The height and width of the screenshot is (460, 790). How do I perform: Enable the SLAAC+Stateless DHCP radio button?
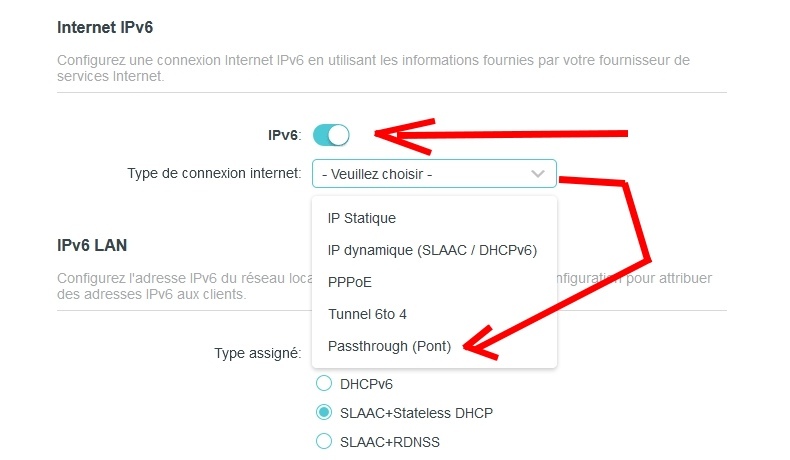[323, 412]
